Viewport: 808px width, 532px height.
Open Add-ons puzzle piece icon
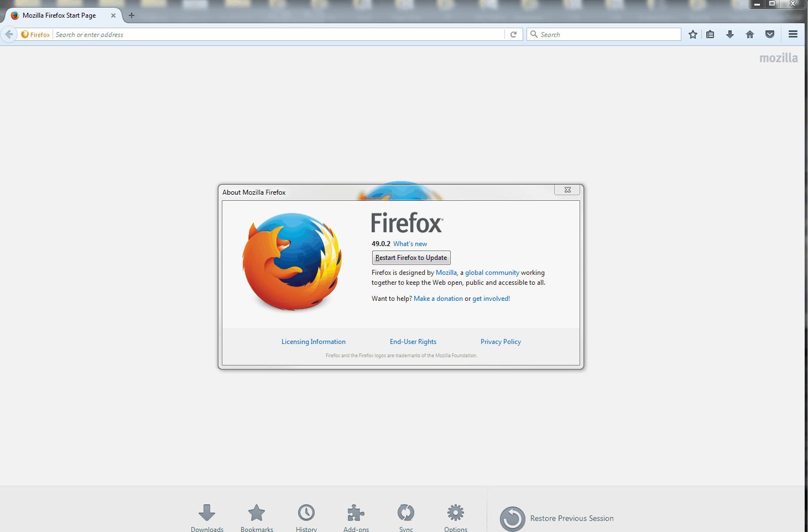pyautogui.click(x=356, y=513)
